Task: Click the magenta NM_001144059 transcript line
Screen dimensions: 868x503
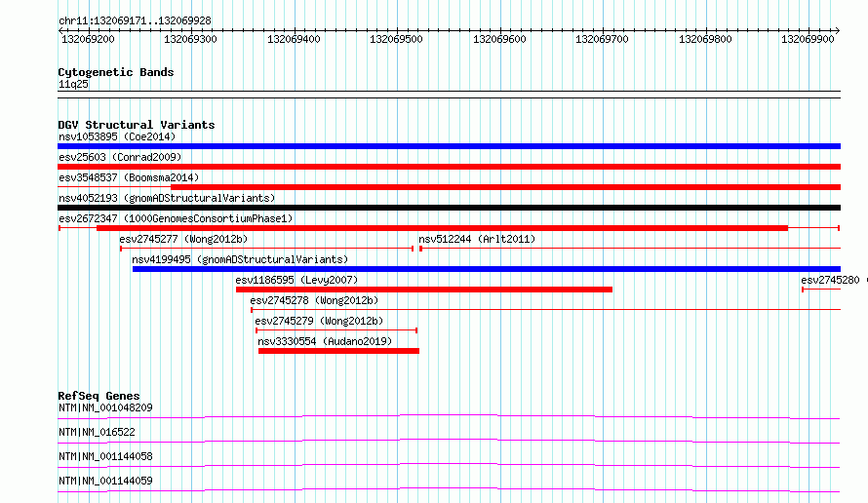Action: tap(449, 489)
